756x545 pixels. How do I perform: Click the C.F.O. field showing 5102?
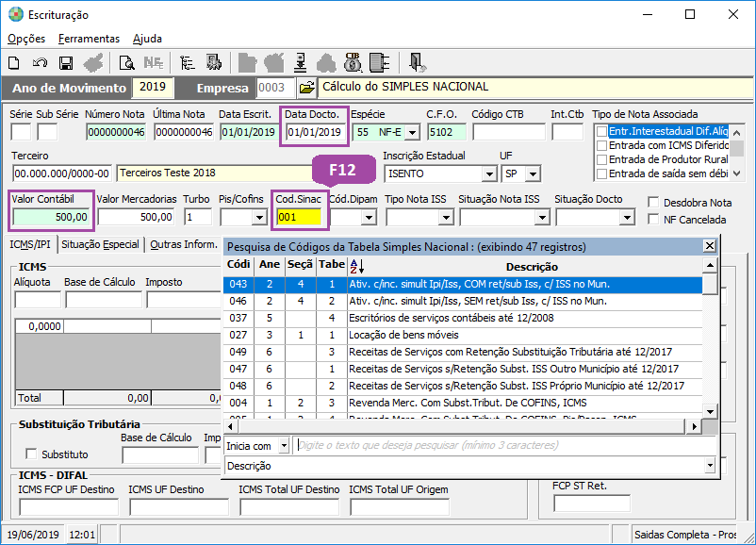(x=446, y=132)
